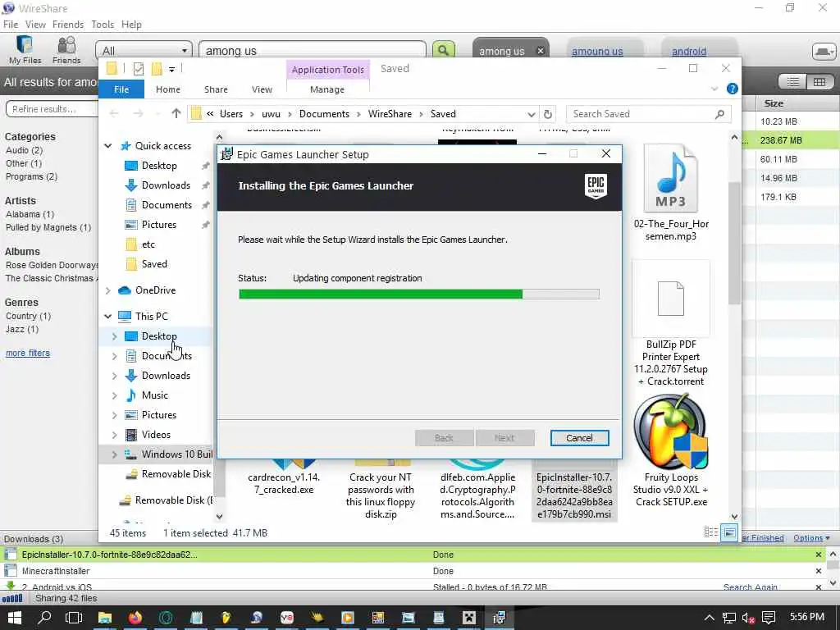
Task: Close the 'among us' search tab
Action: click(x=541, y=51)
